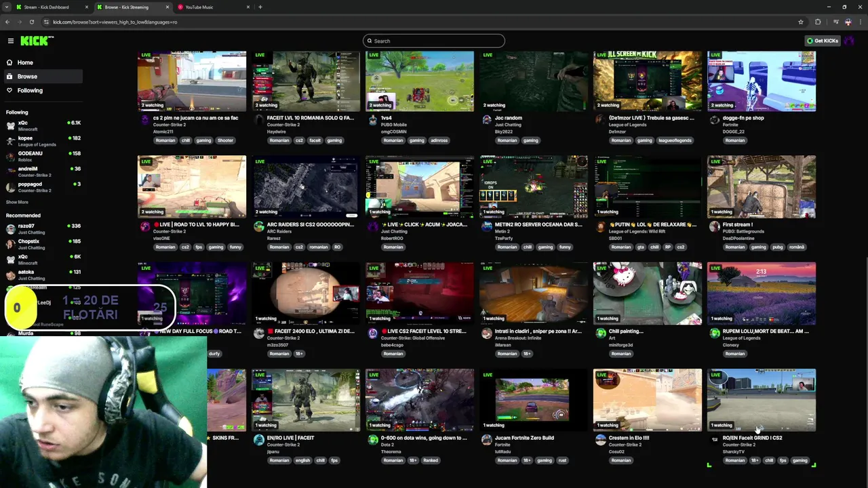Bookmark this page with star icon
The image size is (868, 488).
click(801, 22)
